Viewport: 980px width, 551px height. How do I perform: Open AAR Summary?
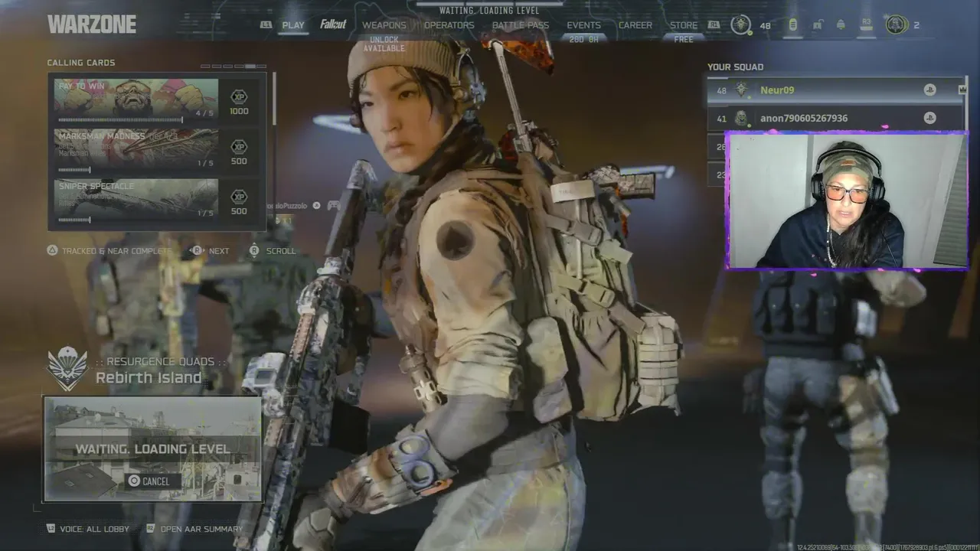(201, 529)
